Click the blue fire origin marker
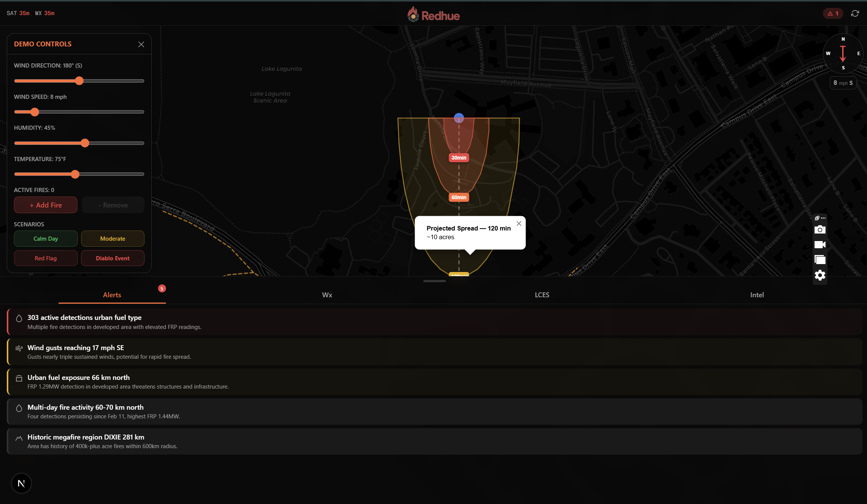The image size is (867, 504). (x=459, y=118)
